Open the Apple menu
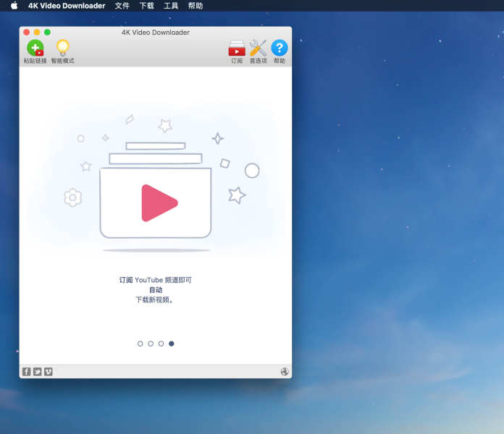Image resolution: width=504 pixels, height=434 pixels. [14, 6]
